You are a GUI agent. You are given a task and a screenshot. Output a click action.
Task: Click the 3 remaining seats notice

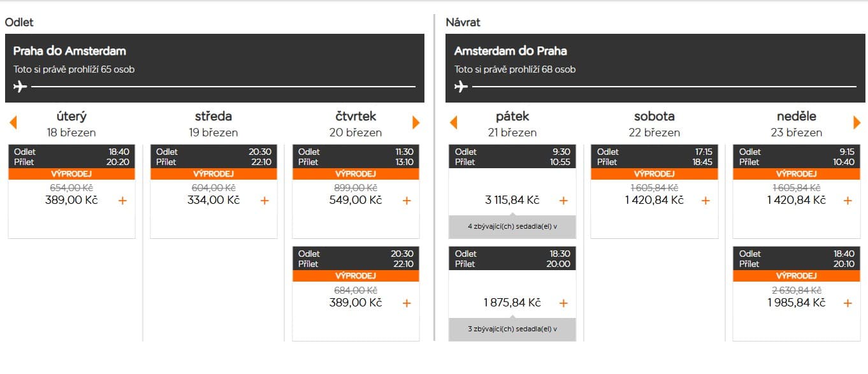pyautogui.click(x=512, y=329)
